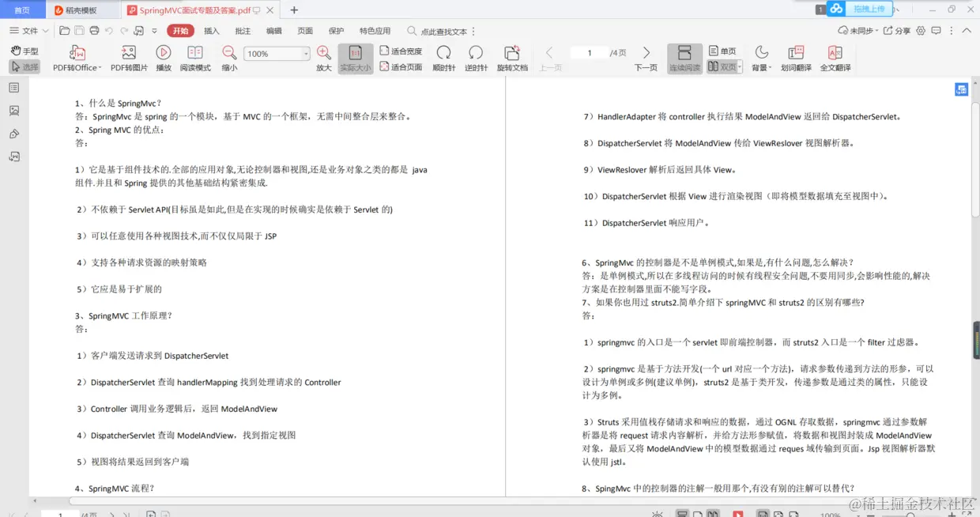Screen dimensions: 980x517
Task: Collapse the ribbon with chevron
Action: click(967, 31)
